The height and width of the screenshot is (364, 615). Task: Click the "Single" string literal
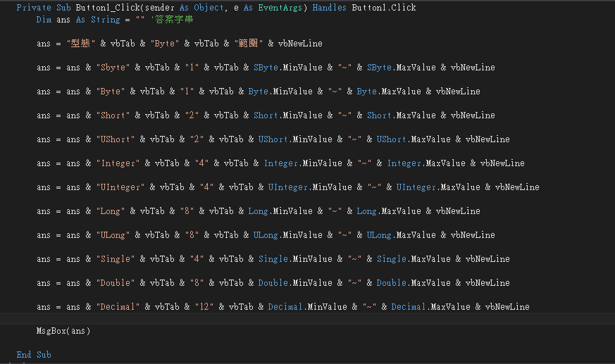[116, 258]
